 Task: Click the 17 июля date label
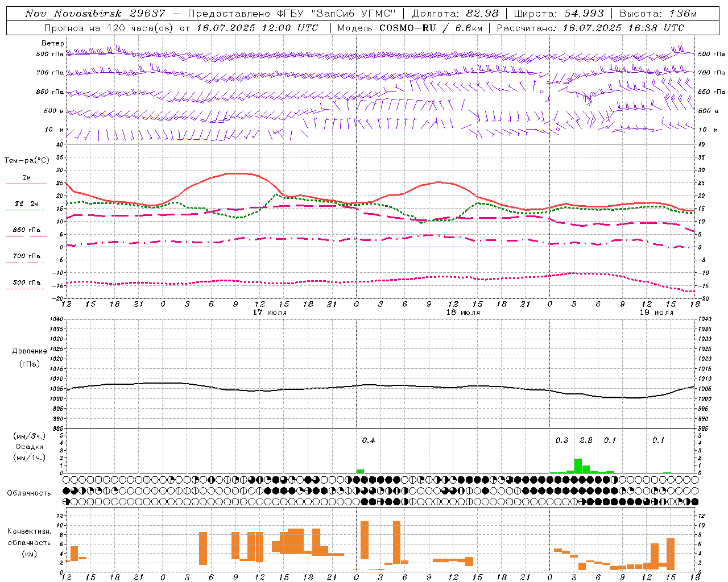pyautogui.click(x=270, y=313)
